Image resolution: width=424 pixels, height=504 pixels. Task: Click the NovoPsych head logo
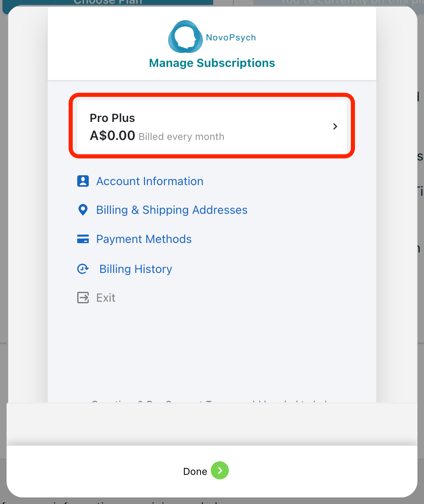tap(185, 37)
